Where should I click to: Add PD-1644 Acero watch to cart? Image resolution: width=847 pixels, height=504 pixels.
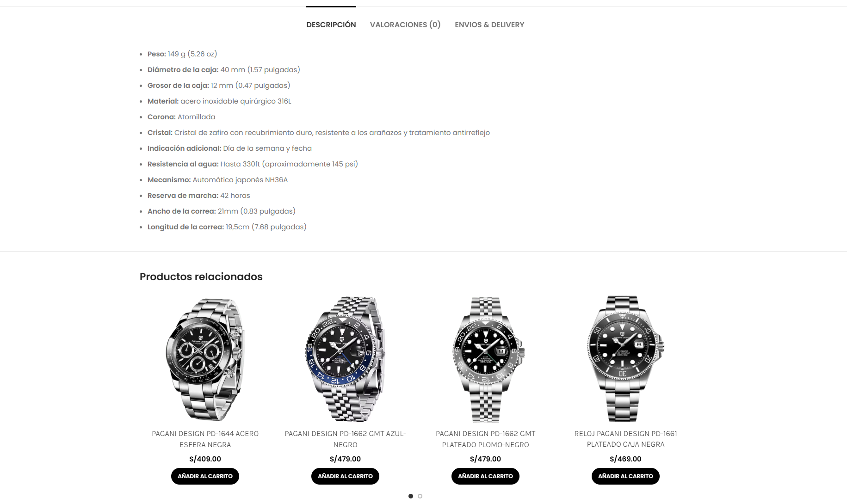205,476
